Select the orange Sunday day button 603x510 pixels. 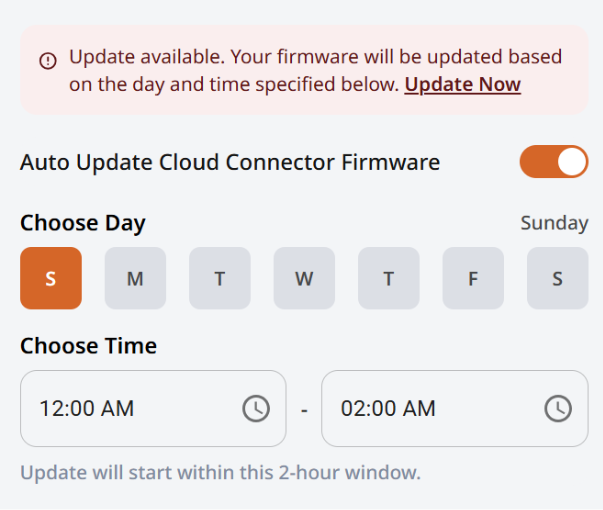coord(50,278)
